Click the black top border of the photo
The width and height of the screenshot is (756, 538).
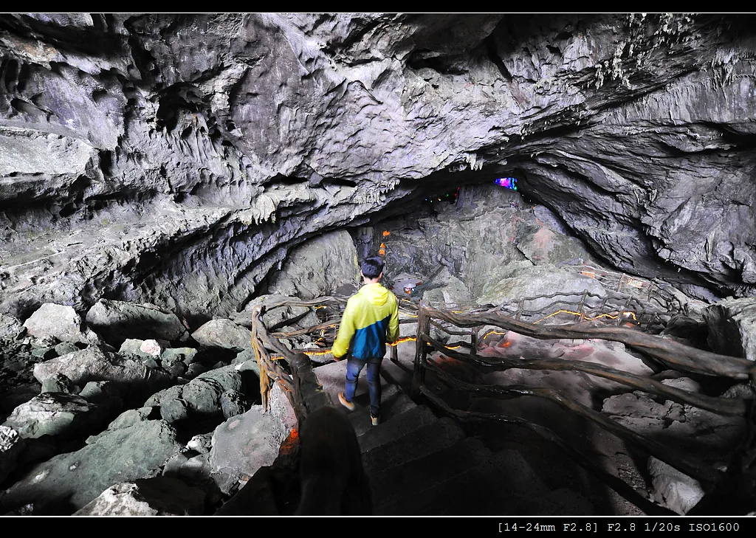[x=378, y=6]
